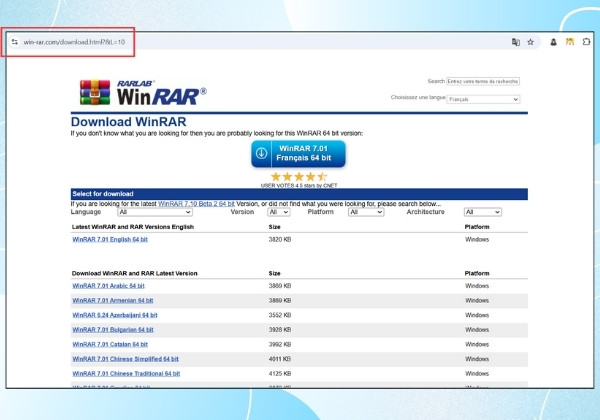Open WinRAR 7.01 Chinese Traditional 64 bit link

126,373
